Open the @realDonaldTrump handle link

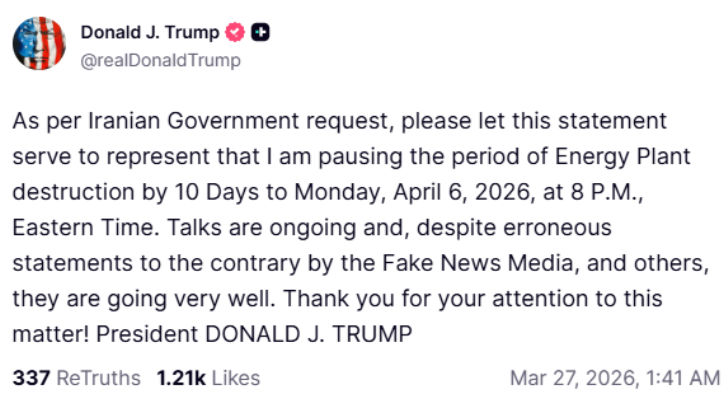coord(160,60)
